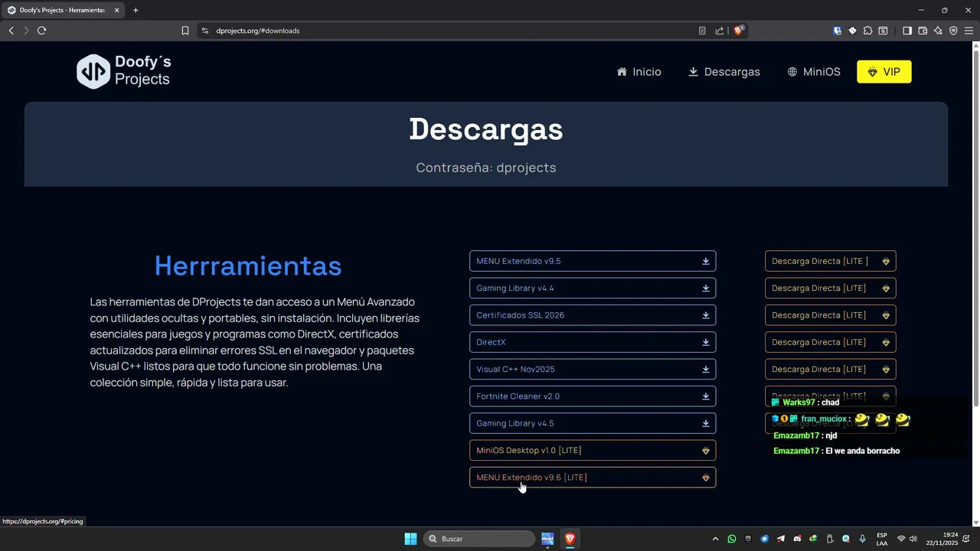
Task: Click Descarga Directa beside Visual C++ Nov2025
Action: pos(830,369)
